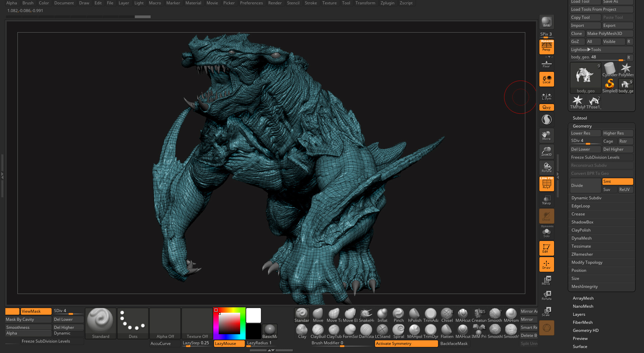The width and height of the screenshot is (644, 353).
Task: Expand the Subtool palette section
Action: point(580,118)
